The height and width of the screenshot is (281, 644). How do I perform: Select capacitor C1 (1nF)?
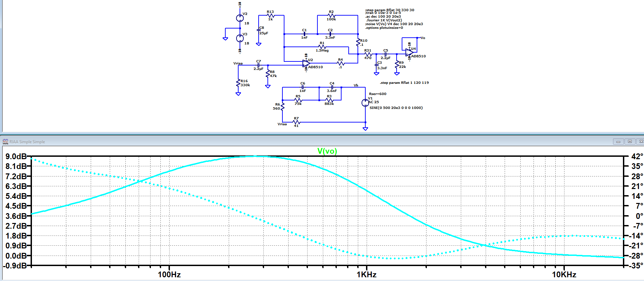point(304,34)
